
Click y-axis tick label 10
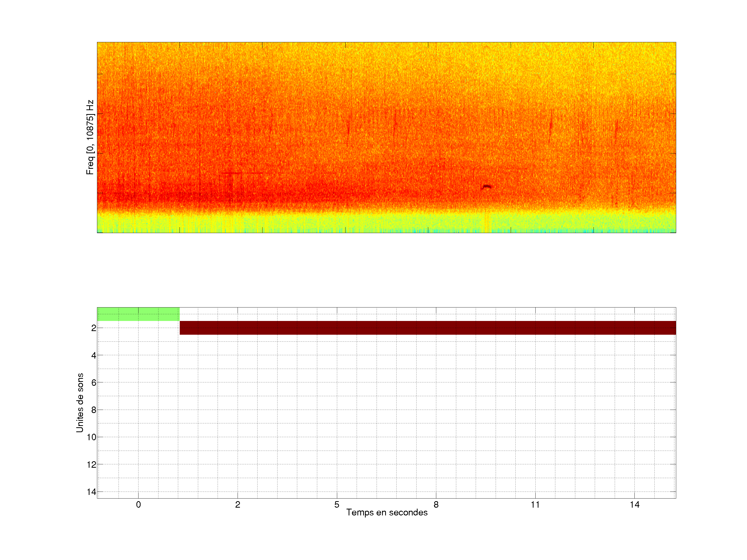point(92,437)
